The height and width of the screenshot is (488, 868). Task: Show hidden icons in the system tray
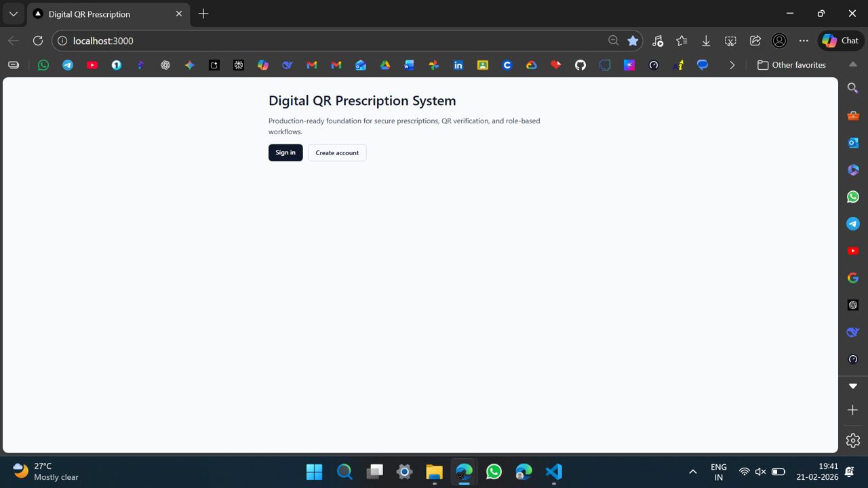point(692,472)
